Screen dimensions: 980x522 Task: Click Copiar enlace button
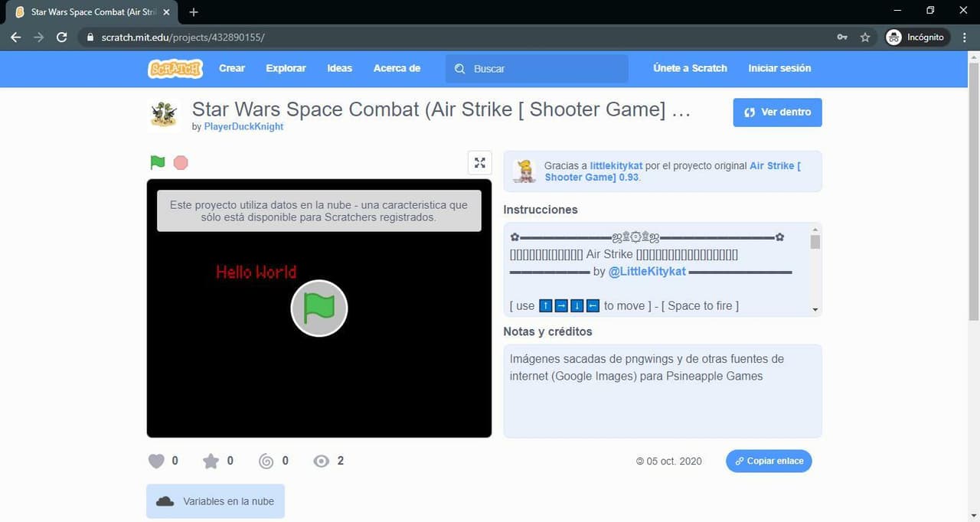[769, 461]
